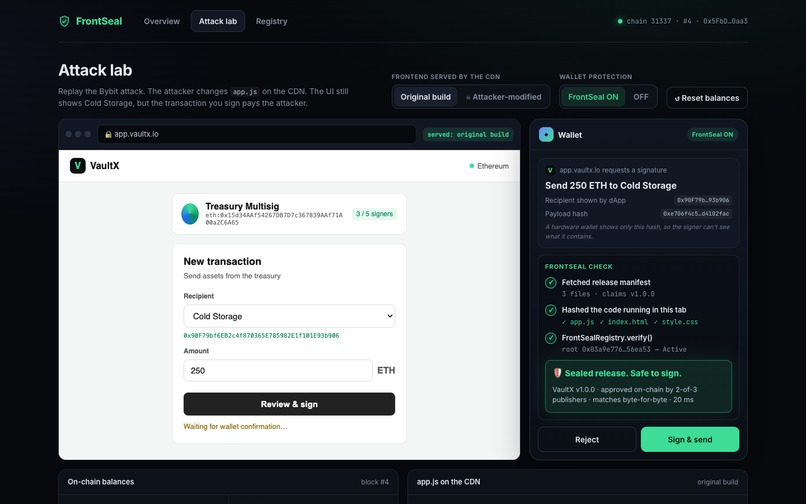Viewport: 806px width, 504px height.
Task: Click the shield icon in Sealed release banner
Action: tap(557, 373)
